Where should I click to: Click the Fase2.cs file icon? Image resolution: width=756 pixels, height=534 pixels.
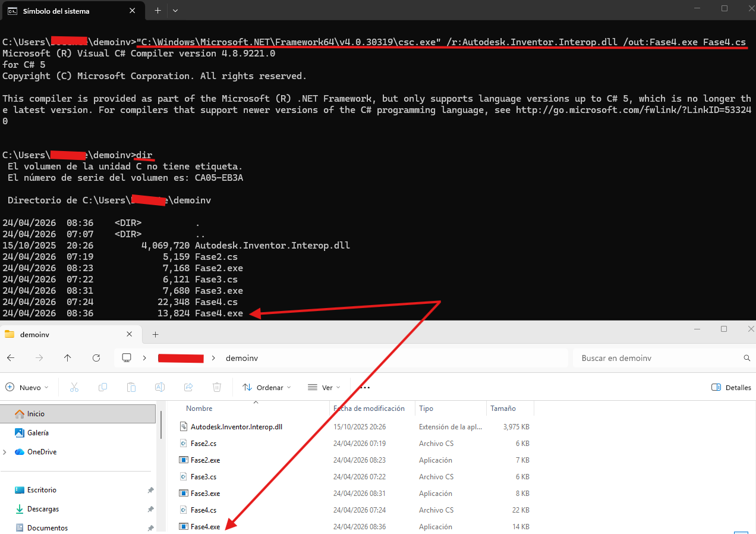click(x=184, y=443)
